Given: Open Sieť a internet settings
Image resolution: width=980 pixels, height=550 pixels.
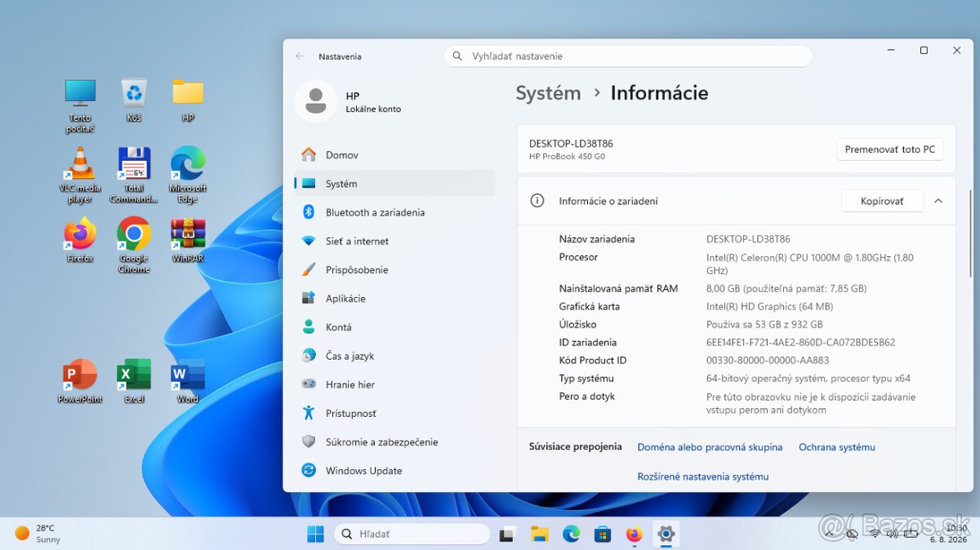Looking at the screenshot, I should [x=394, y=241].
